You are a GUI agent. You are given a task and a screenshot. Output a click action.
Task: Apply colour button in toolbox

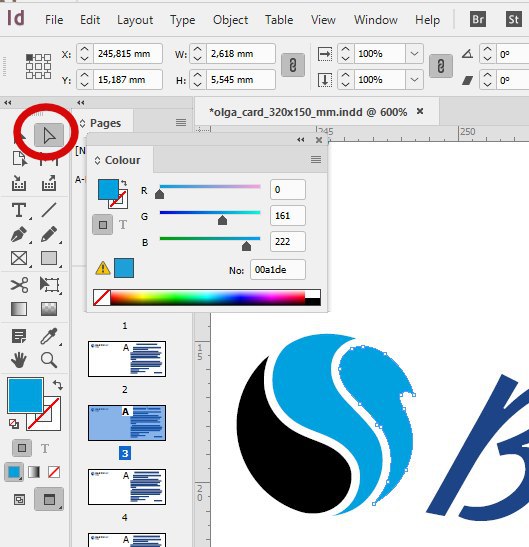[x=14, y=472]
